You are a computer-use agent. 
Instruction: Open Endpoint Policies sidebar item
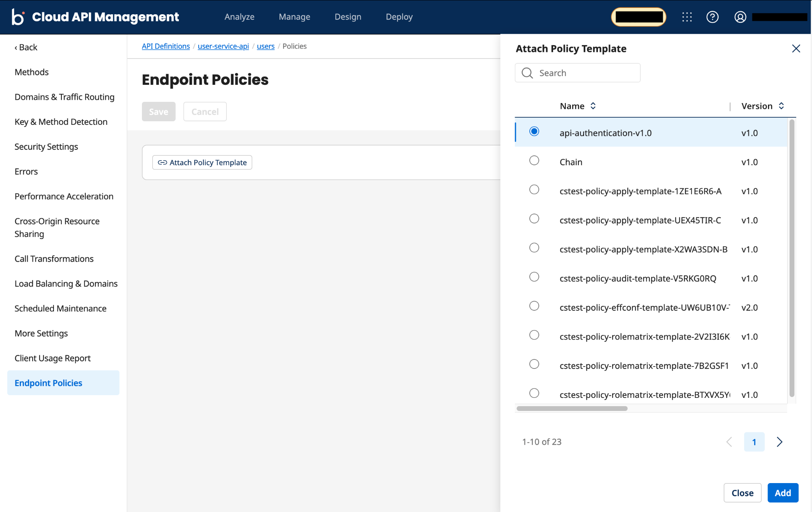click(x=63, y=383)
